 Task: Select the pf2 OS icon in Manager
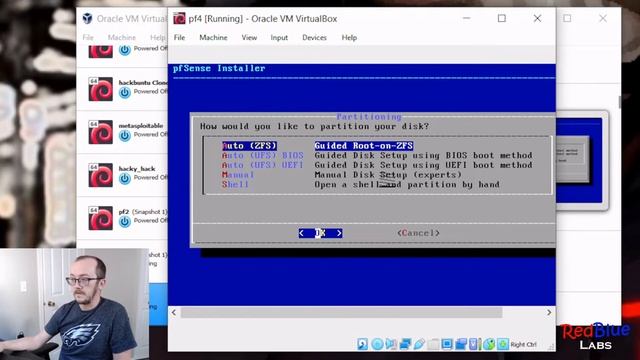[100, 218]
